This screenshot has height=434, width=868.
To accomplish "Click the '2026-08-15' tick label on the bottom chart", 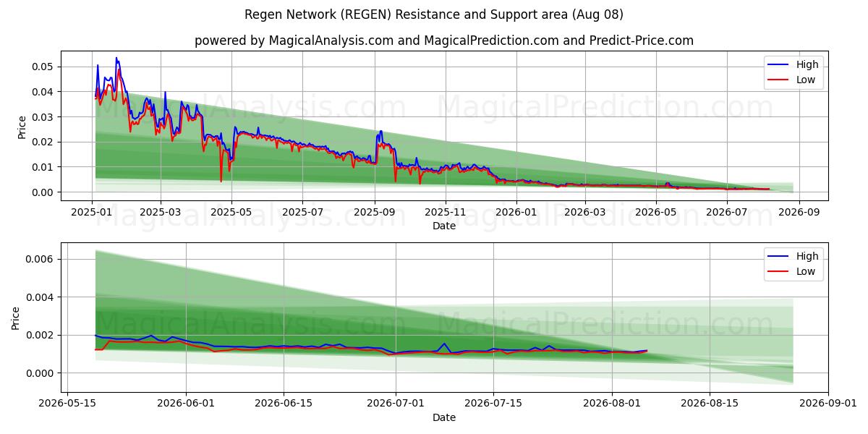I will coord(710,404).
